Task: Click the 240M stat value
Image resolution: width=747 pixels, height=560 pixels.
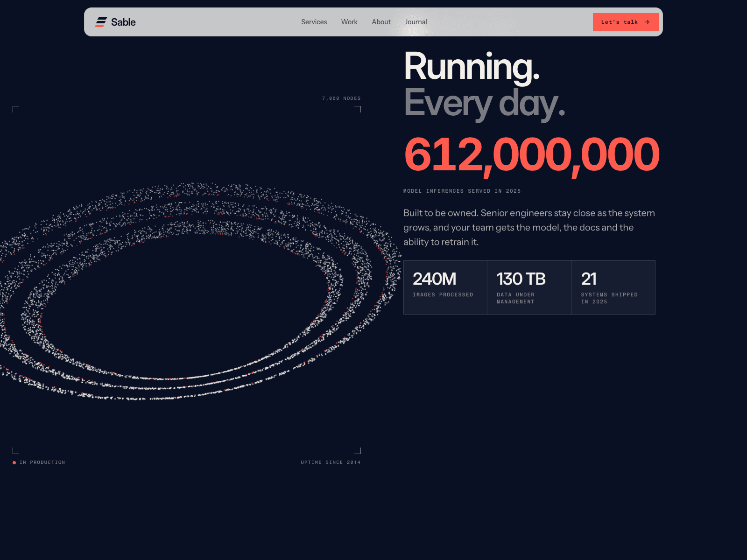Action: 434,279
